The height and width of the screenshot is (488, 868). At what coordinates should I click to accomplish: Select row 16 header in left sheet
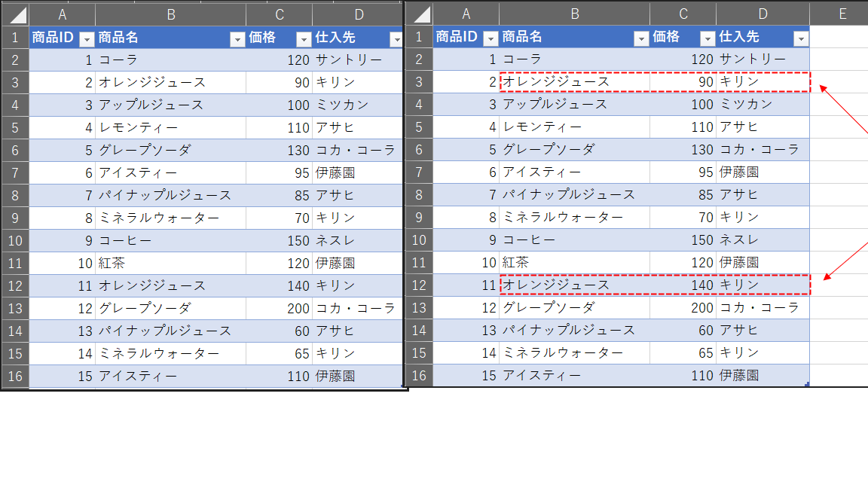16,377
